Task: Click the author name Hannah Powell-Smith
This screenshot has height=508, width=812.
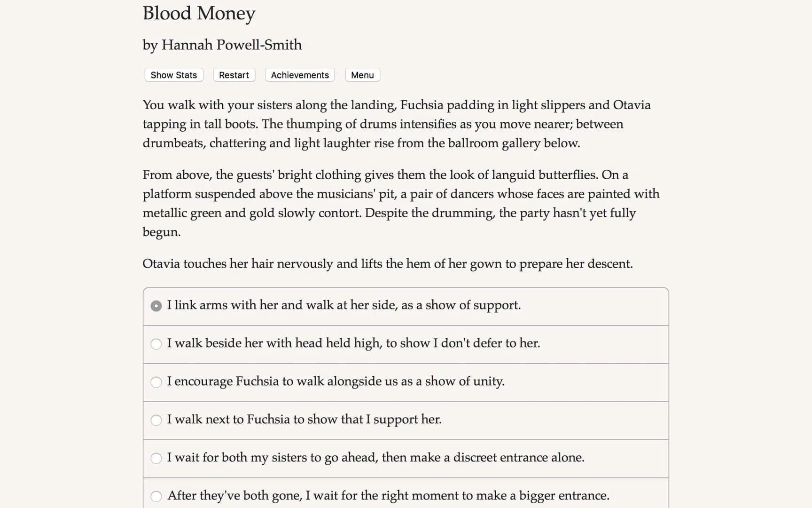Action: 222,45
